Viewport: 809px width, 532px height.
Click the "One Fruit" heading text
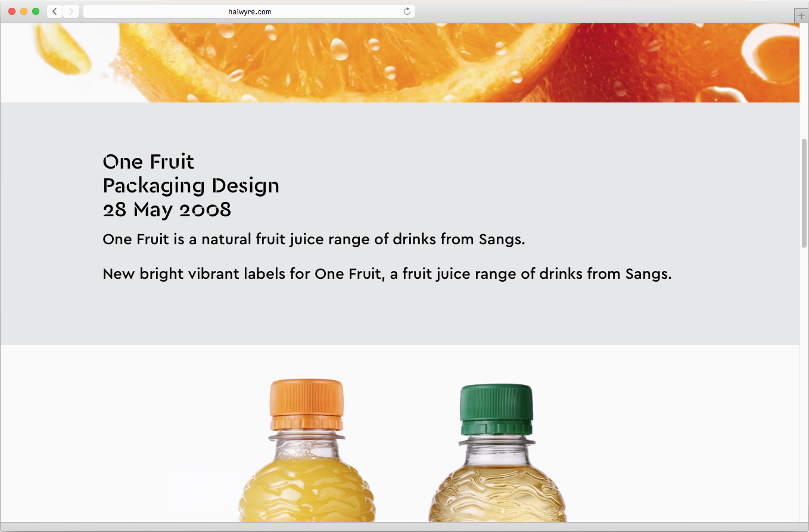click(148, 161)
